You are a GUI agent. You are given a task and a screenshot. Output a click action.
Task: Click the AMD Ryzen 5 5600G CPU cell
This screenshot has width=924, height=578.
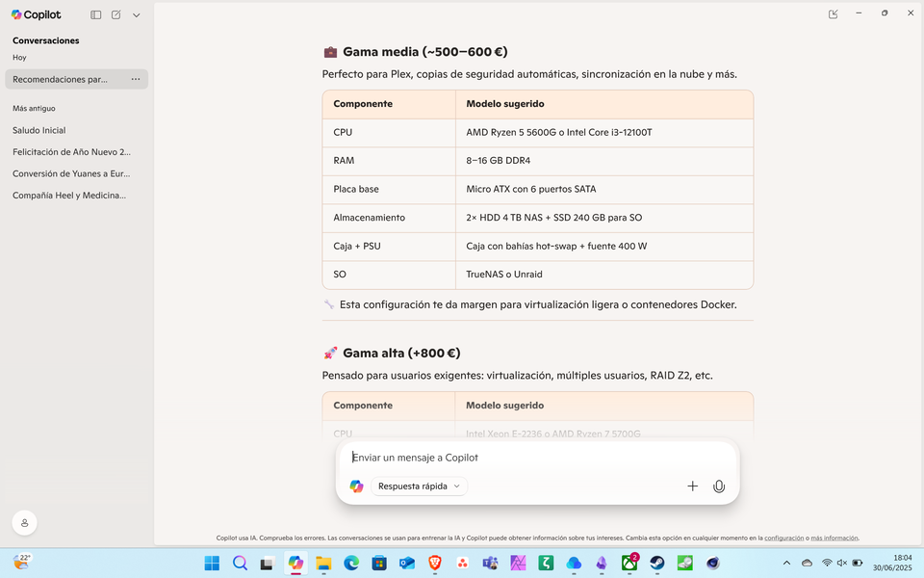[604, 132]
